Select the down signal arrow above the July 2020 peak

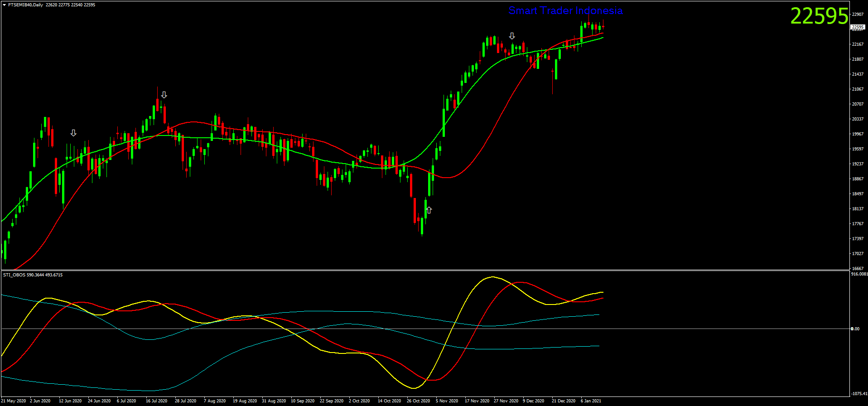pyautogui.click(x=164, y=95)
